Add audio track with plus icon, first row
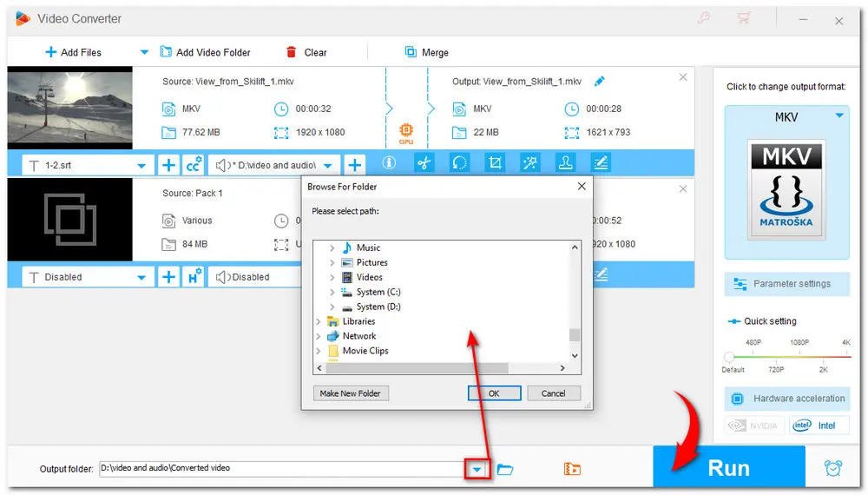The width and height of the screenshot is (868, 495). pos(354,165)
